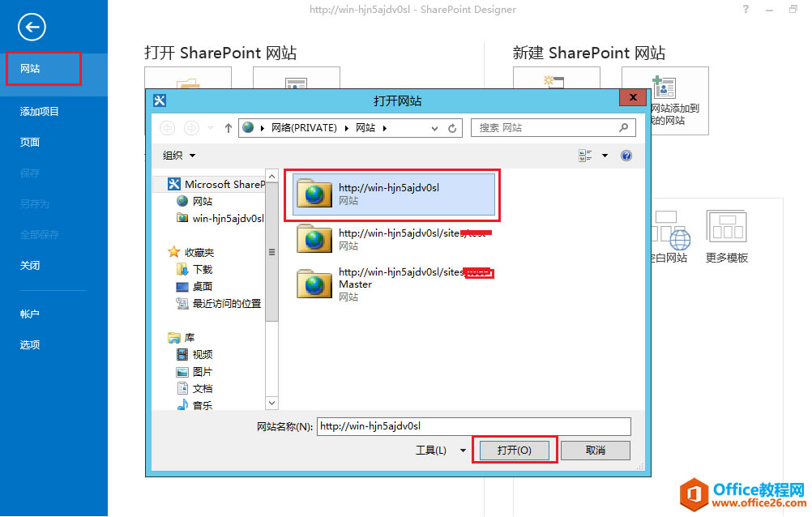Click inside the 网站名称 input field

(x=473, y=425)
